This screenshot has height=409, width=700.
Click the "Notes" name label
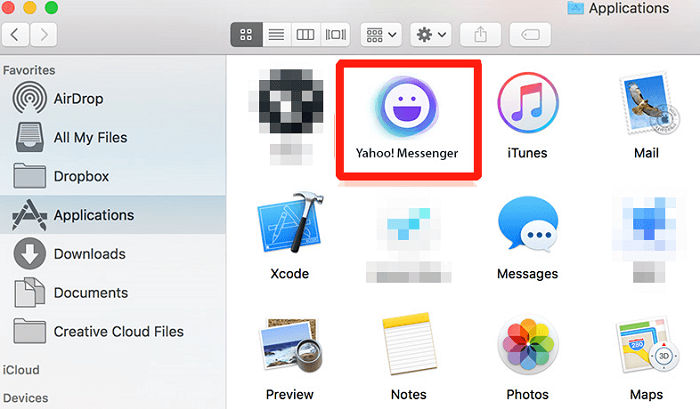click(x=408, y=394)
